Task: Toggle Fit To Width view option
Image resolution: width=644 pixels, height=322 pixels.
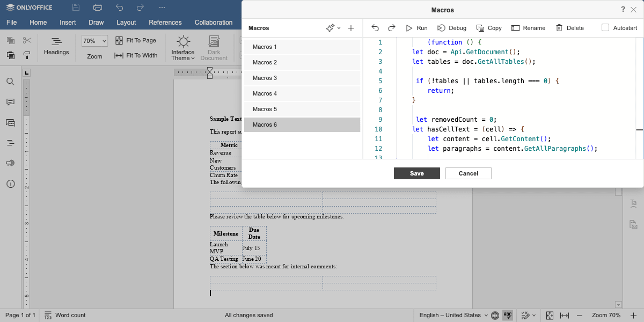Action: (x=136, y=55)
